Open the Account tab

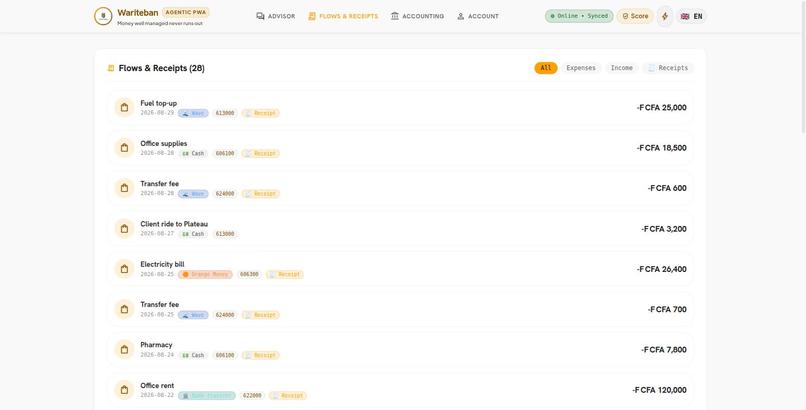click(478, 16)
